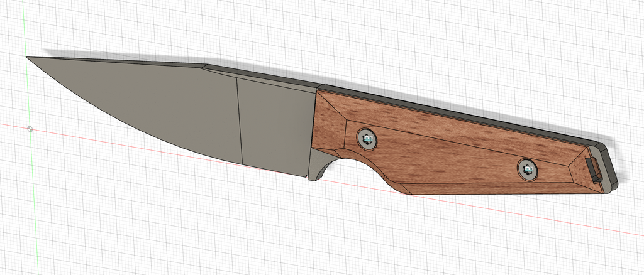
Task: Select the grey finger choil below the handle front
Action: tap(318, 164)
